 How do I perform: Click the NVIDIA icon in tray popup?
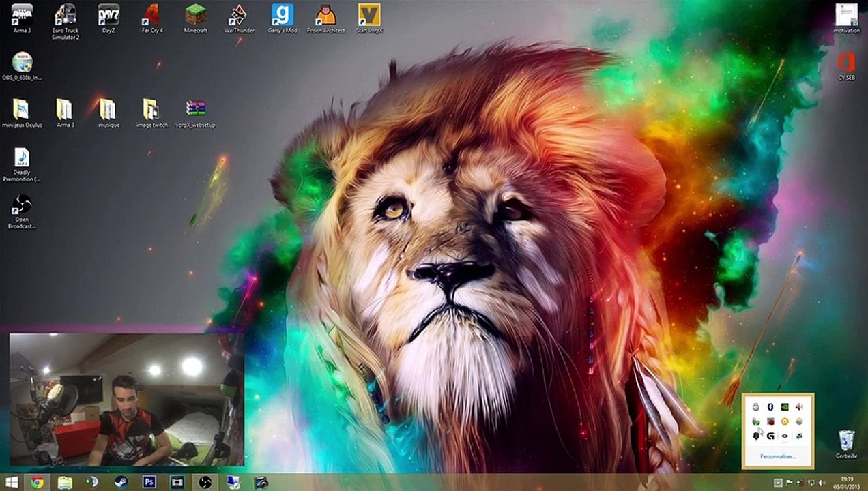(785, 407)
